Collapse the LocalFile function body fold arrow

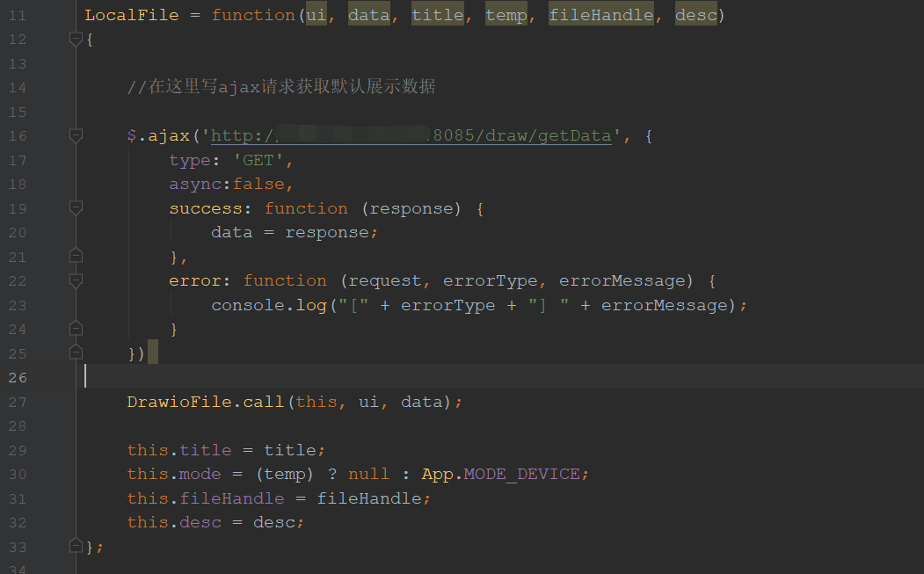pos(76,39)
